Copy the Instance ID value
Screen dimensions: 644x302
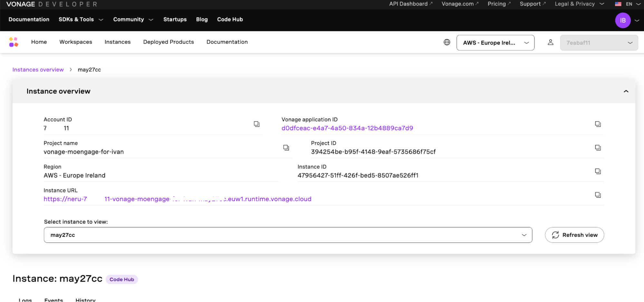(x=598, y=171)
